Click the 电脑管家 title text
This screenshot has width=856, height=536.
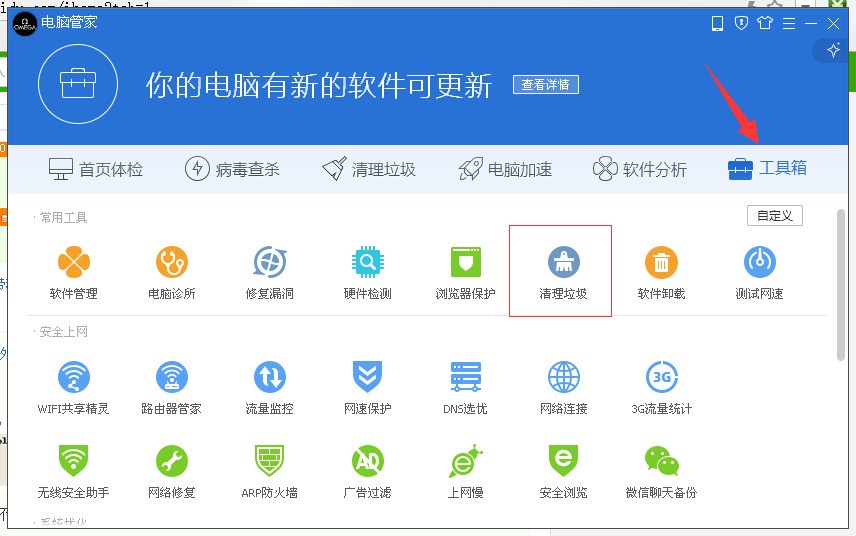click(69, 22)
